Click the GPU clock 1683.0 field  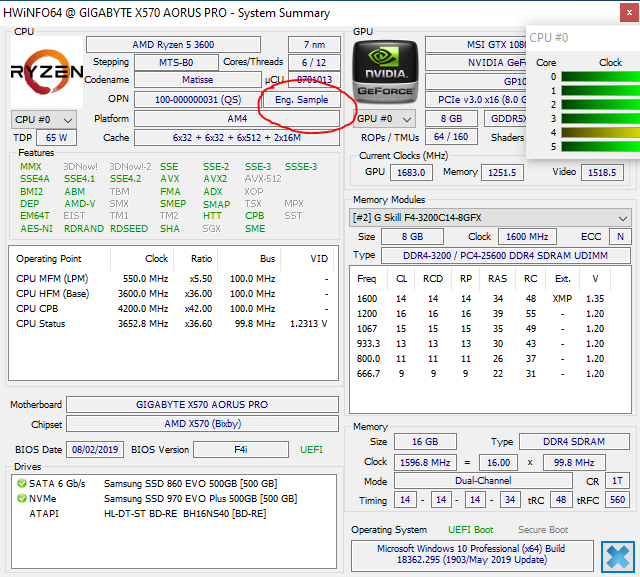click(x=411, y=173)
